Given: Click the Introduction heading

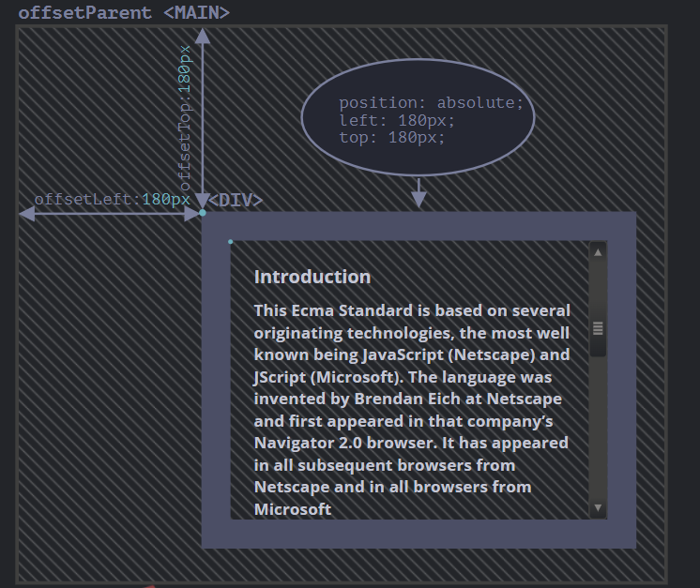Looking at the screenshot, I should (x=312, y=277).
